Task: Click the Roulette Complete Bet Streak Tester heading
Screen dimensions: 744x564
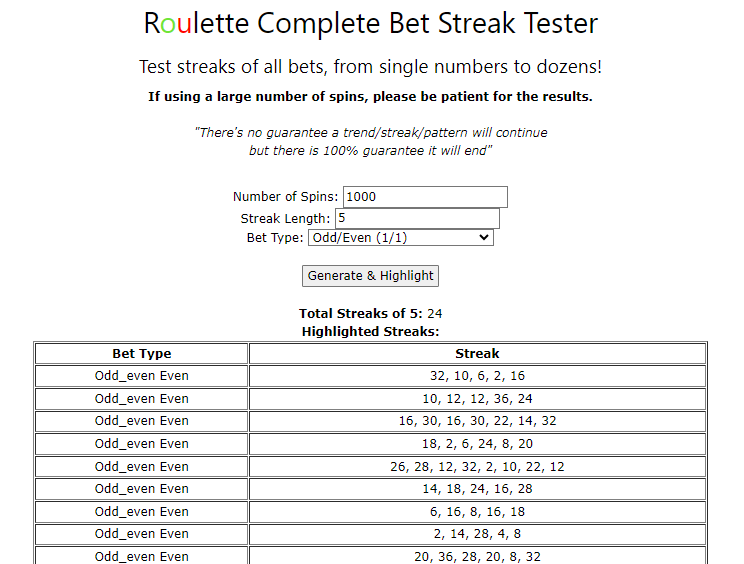Action: (371, 23)
